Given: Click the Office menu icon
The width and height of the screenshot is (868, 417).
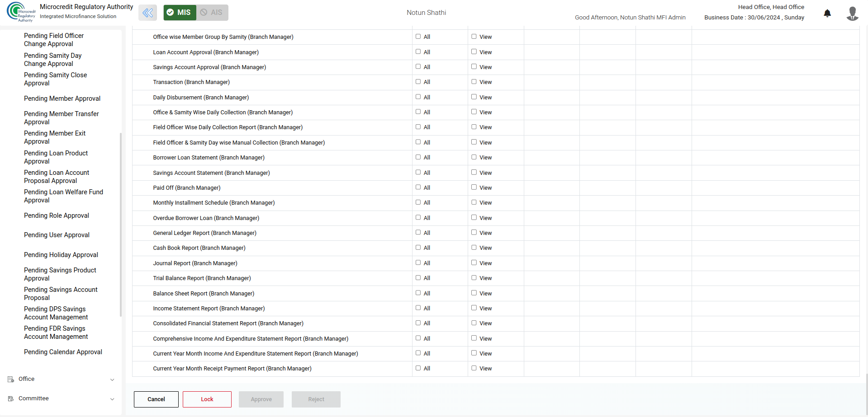Looking at the screenshot, I should point(11,380).
